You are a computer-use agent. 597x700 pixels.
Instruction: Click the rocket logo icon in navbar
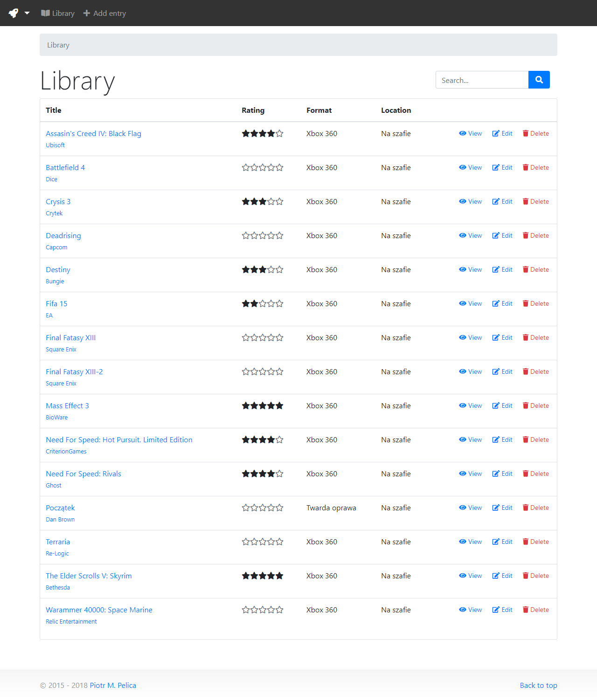point(14,13)
